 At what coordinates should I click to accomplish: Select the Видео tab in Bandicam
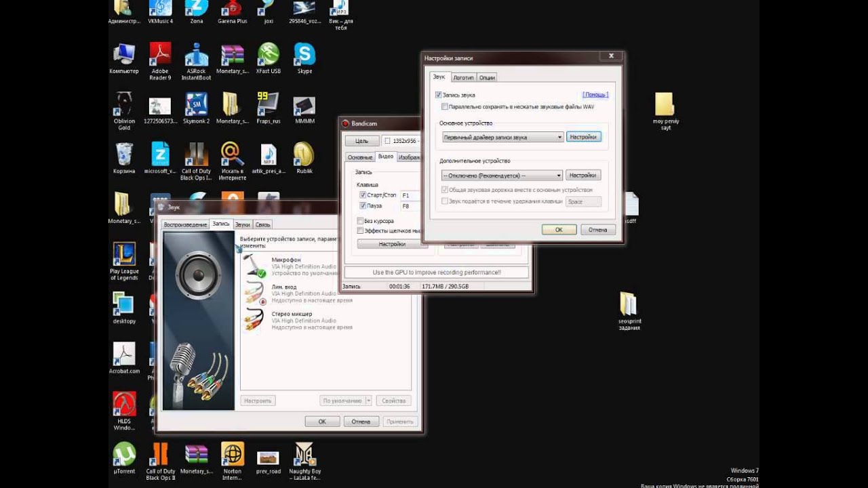[386, 157]
